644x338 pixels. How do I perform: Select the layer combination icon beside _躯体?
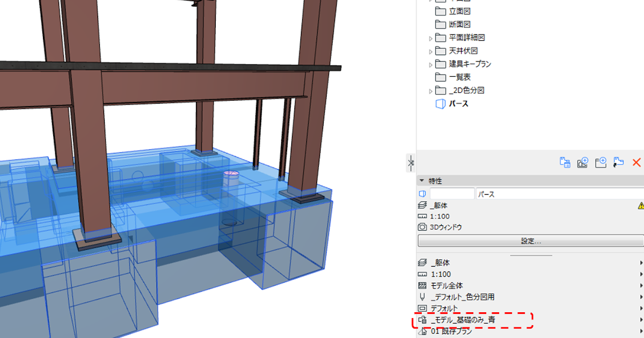coord(423,262)
